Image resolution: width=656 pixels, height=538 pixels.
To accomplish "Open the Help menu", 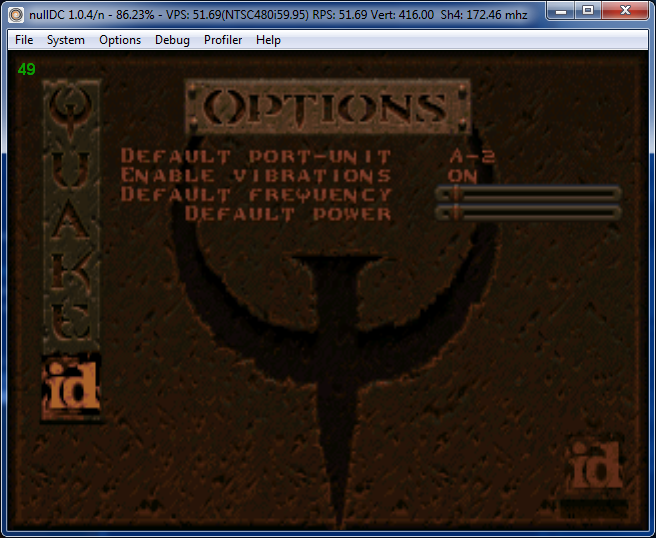I will [268, 40].
